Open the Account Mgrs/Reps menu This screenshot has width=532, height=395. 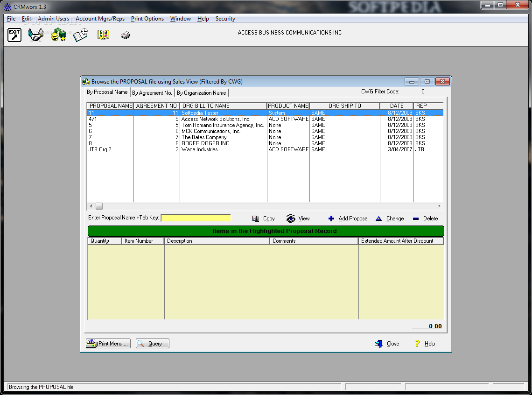coord(100,19)
